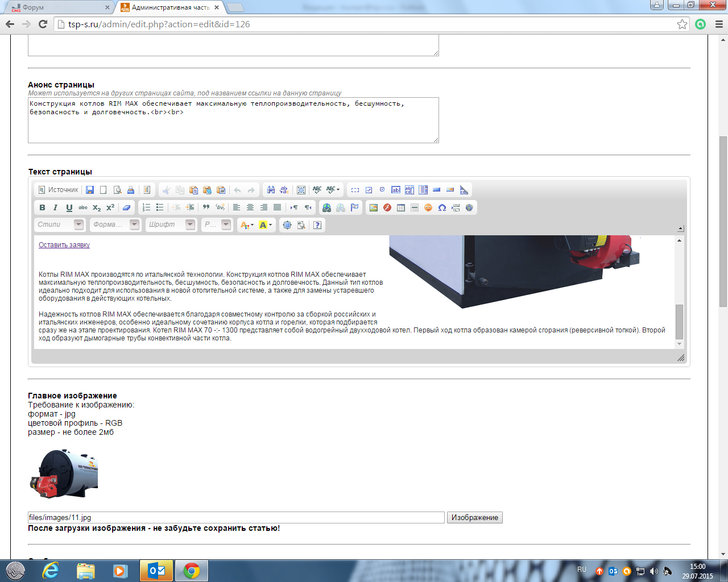Open the Шрифт font dropdown

point(171,225)
